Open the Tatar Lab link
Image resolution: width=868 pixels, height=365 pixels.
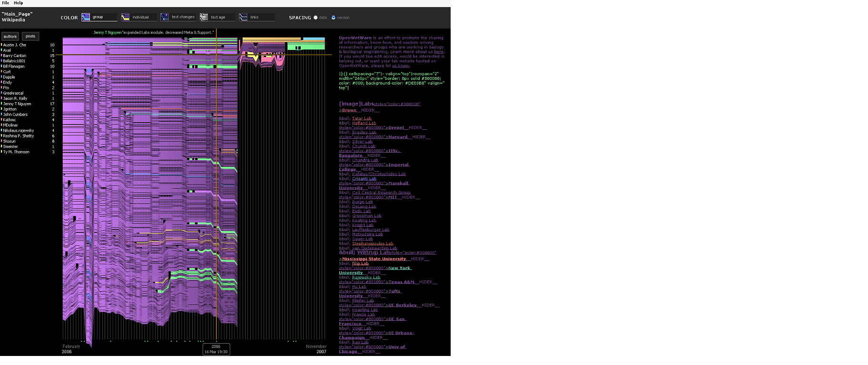click(362, 118)
